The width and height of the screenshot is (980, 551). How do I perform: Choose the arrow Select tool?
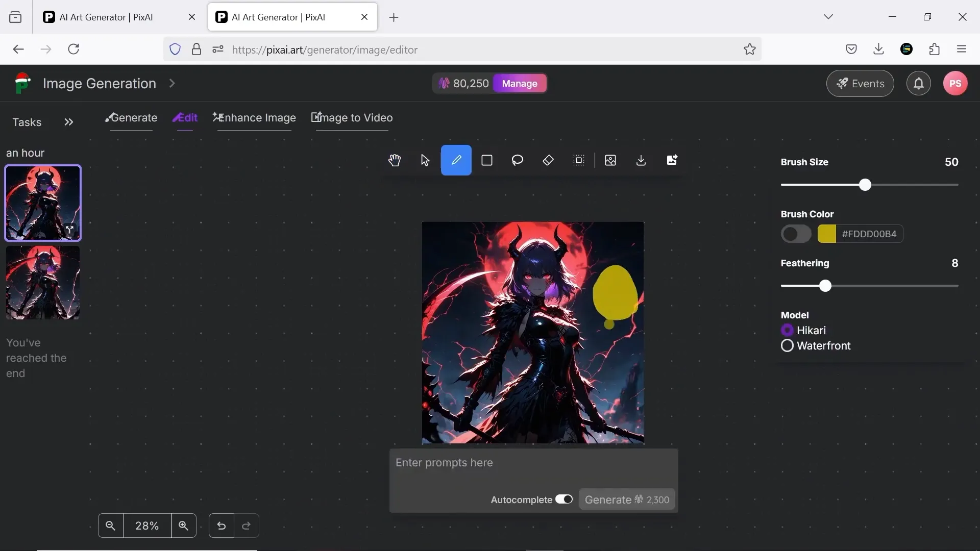tap(425, 160)
